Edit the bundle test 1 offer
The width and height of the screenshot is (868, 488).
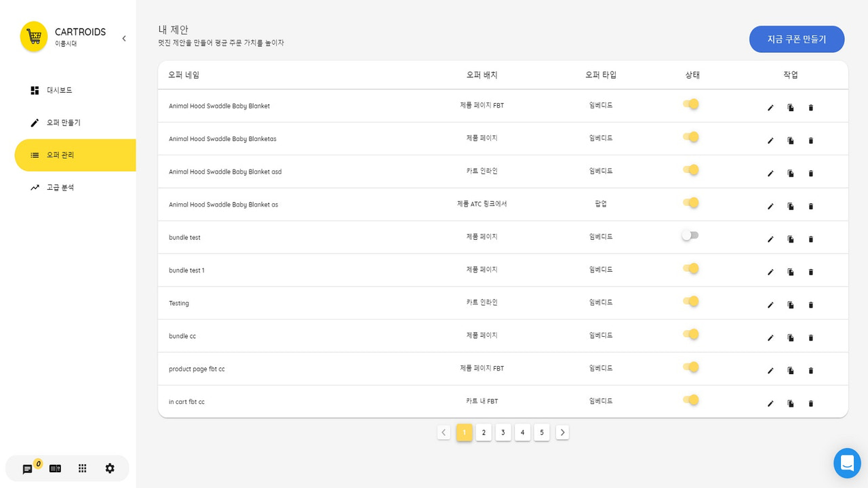[x=770, y=272]
